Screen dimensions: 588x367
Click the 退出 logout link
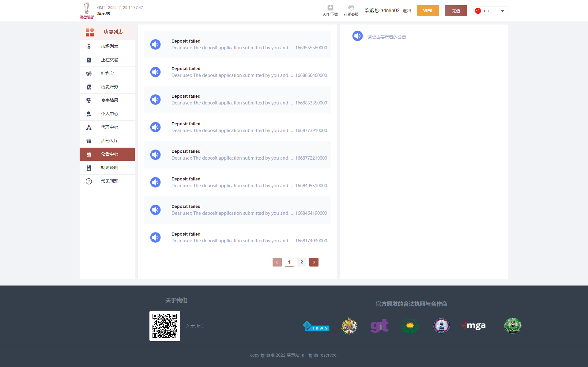407,11
